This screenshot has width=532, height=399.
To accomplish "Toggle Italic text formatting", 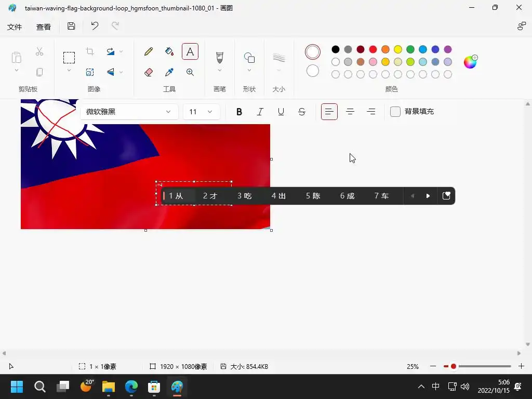I will (x=260, y=112).
